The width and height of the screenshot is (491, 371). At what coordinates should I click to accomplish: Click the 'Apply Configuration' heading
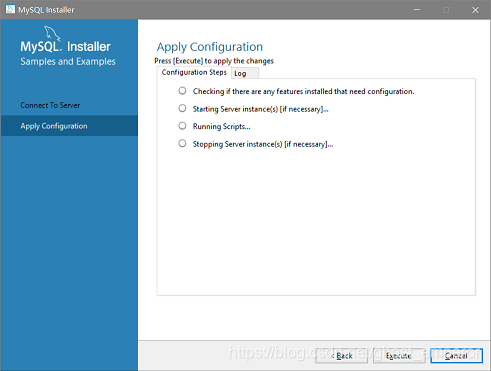(x=210, y=47)
